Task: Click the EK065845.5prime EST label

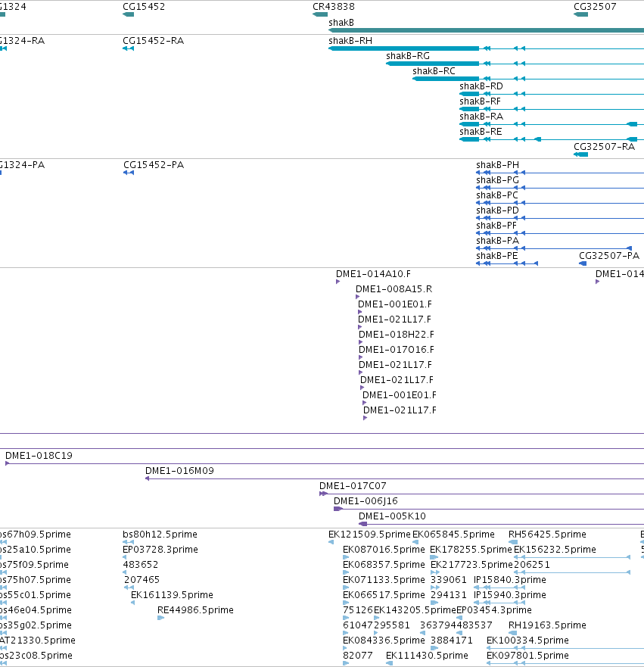Action: [x=453, y=535]
